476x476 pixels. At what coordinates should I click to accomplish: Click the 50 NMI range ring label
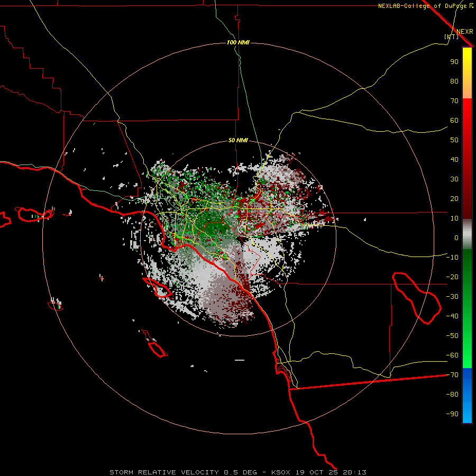[238, 140]
